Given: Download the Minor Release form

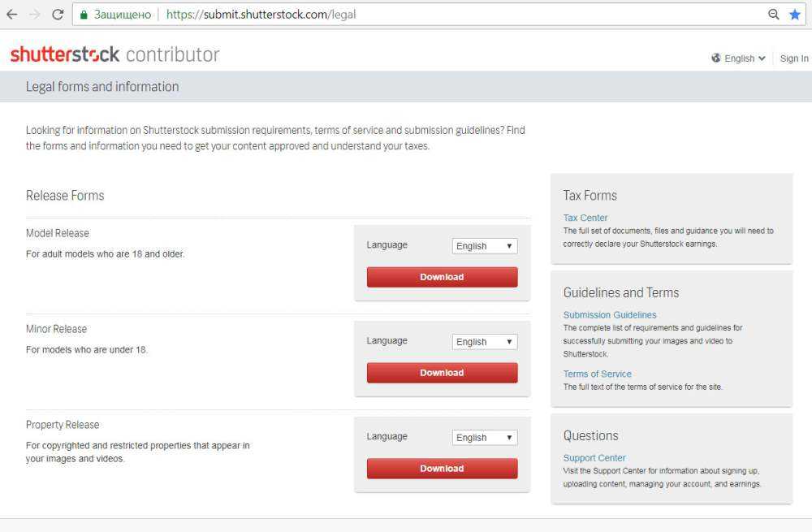Looking at the screenshot, I should pos(442,373).
